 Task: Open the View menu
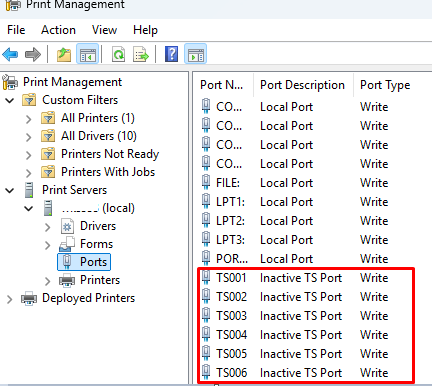coord(104,30)
